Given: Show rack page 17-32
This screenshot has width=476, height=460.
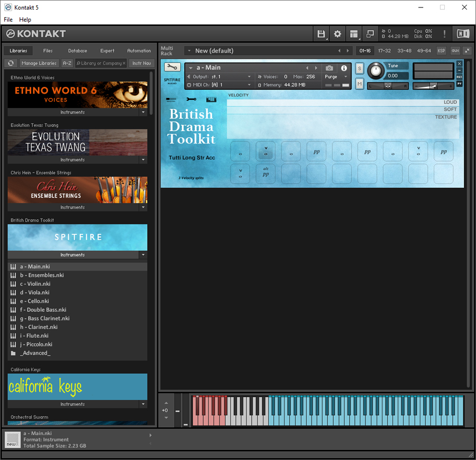Looking at the screenshot, I should [x=385, y=51].
